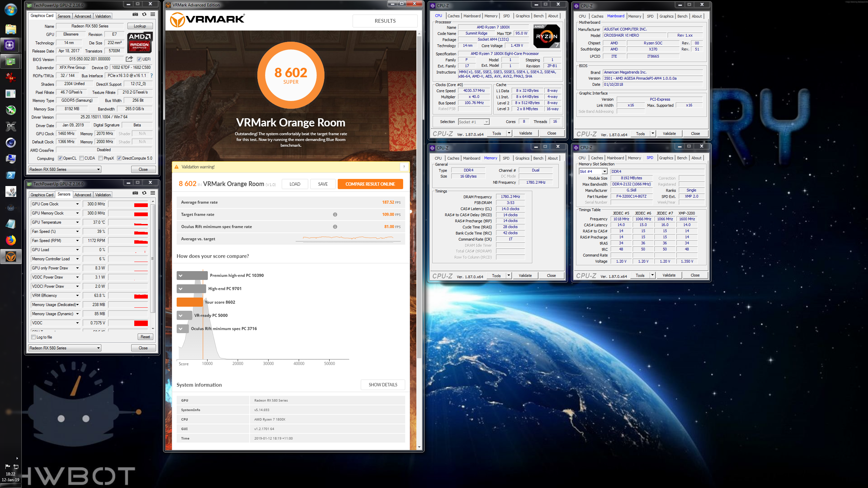868x488 pixels.
Task: Click the LOAD button in VRMark
Action: (295, 184)
